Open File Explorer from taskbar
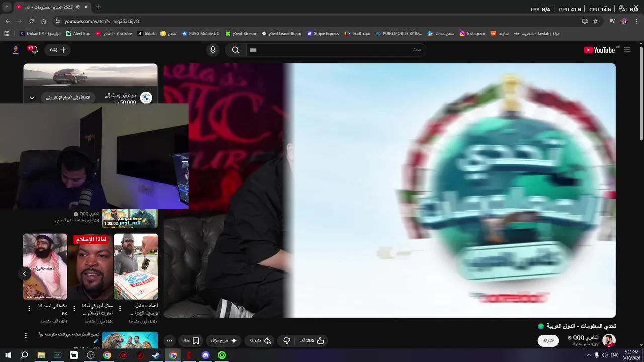The height and width of the screenshot is (362, 644). click(41, 355)
